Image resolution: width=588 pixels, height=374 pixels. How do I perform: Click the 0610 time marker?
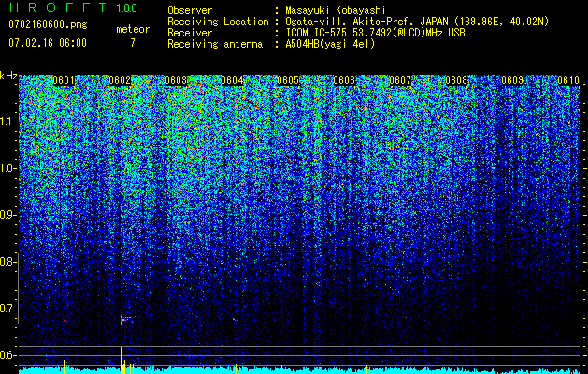(568, 80)
